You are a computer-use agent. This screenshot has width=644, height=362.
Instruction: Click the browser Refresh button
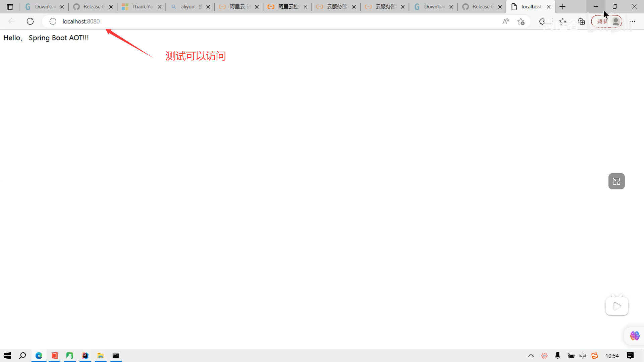pyautogui.click(x=30, y=21)
